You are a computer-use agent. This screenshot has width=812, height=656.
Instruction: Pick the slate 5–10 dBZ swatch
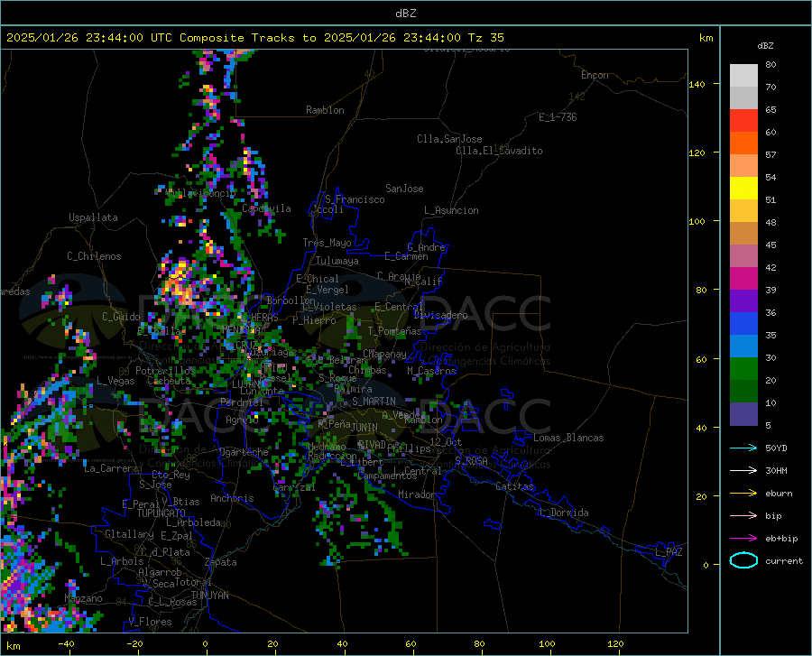[743, 414]
